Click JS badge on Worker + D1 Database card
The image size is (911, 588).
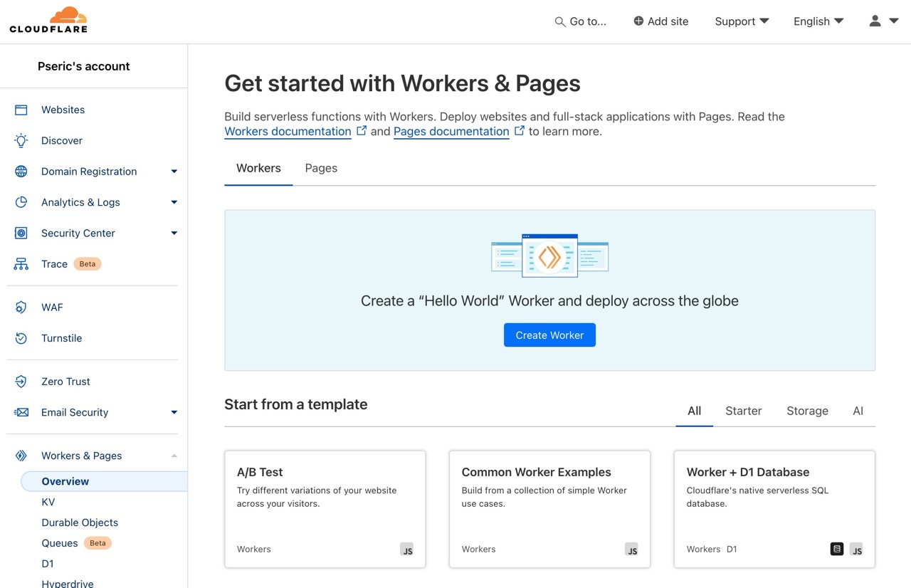pyautogui.click(x=857, y=550)
